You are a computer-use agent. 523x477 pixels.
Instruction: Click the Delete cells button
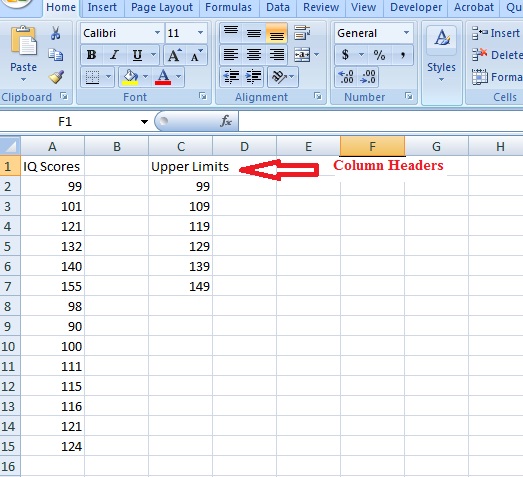(x=497, y=55)
